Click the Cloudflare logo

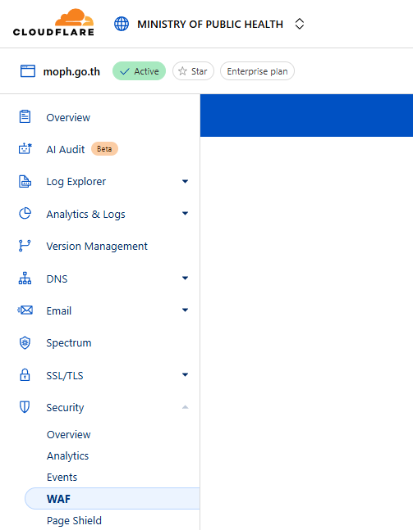click(x=53, y=23)
